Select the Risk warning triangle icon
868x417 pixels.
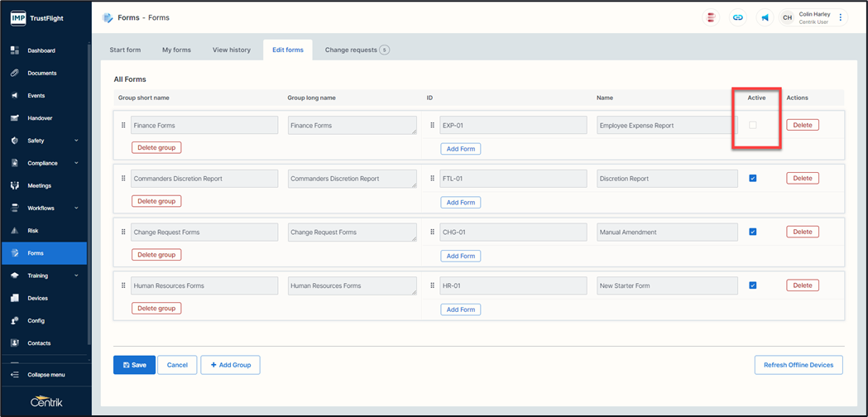(x=14, y=231)
